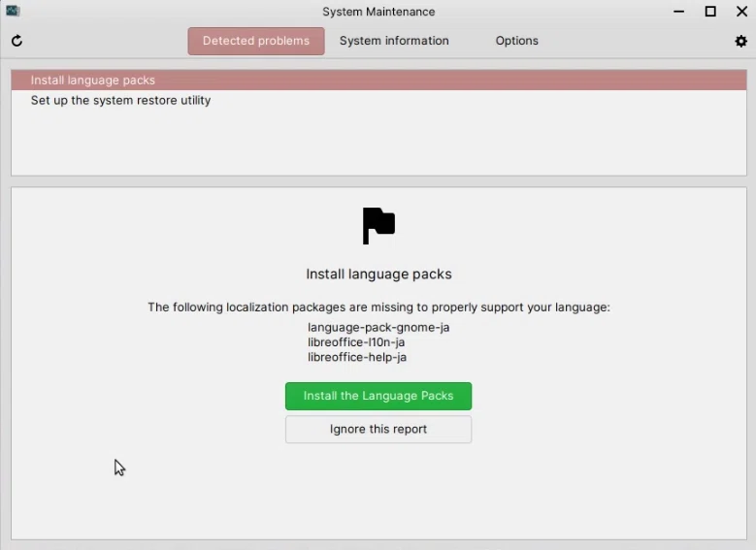Open the System information tab

pyautogui.click(x=394, y=41)
